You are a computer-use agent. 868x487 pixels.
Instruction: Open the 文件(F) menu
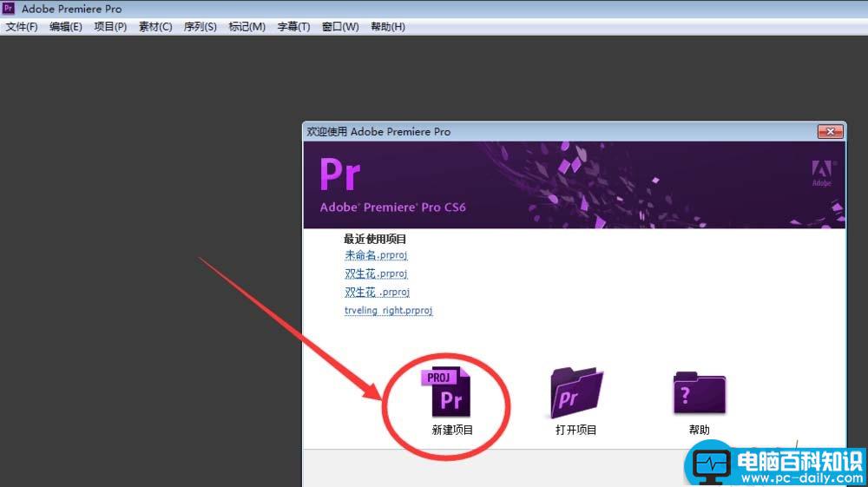[22, 27]
